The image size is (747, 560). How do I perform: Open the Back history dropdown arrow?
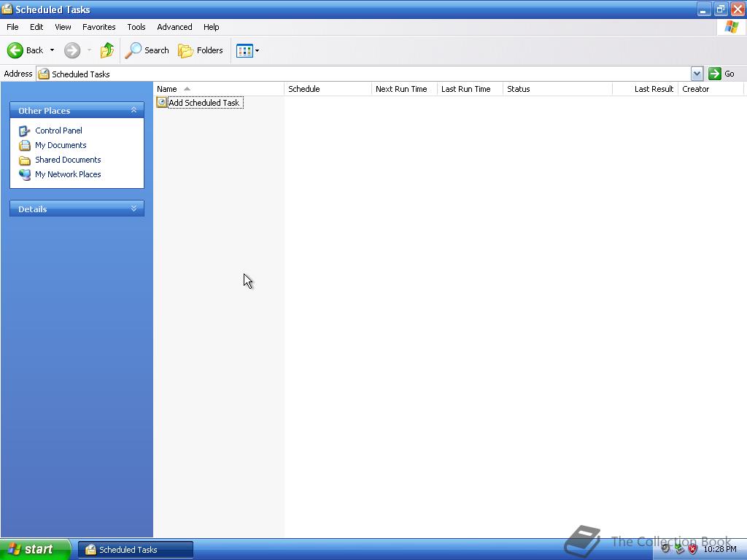coord(52,50)
